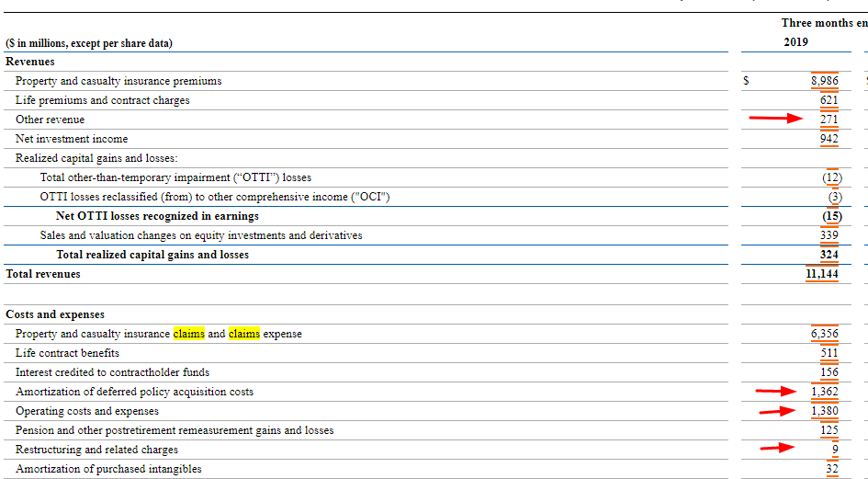Click Net OTTI losses recognized in earnings label
This screenshot has height=479, width=868.
coord(157,216)
